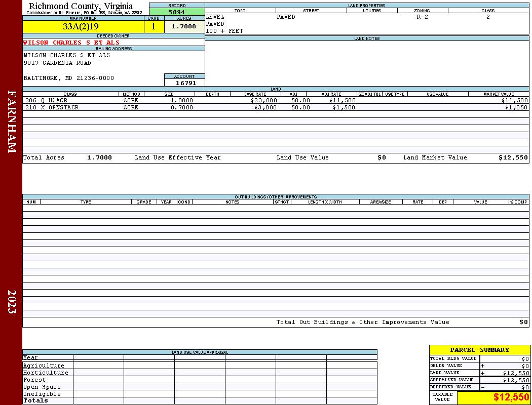Image resolution: width=532 pixels, height=405 pixels.
Task: Click the record number 5094
Action: tap(177, 12)
